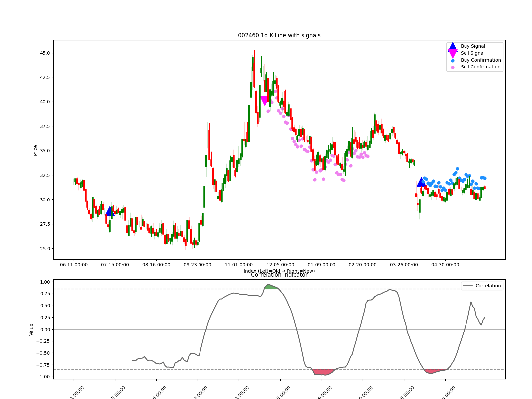Click the chart title '002460 1d K-Line with signals'
This screenshot has height=399, width=532.
point(279,35)
